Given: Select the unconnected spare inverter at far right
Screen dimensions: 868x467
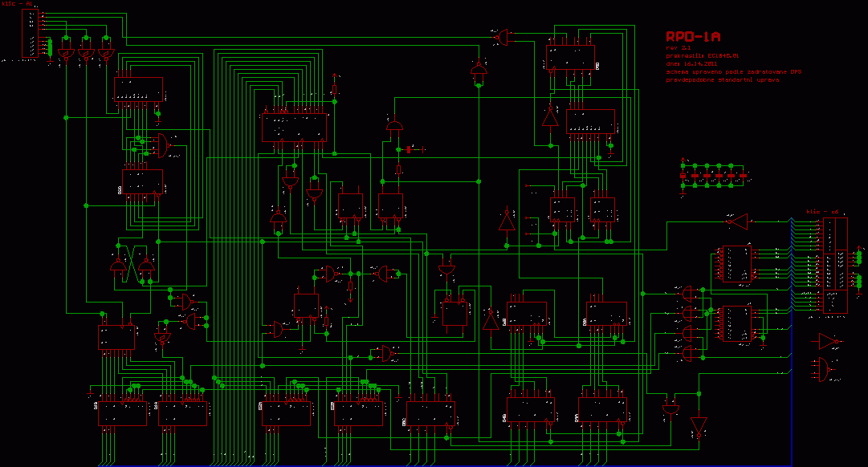Looking at the screenshot, I should click(x=826, y=341).
